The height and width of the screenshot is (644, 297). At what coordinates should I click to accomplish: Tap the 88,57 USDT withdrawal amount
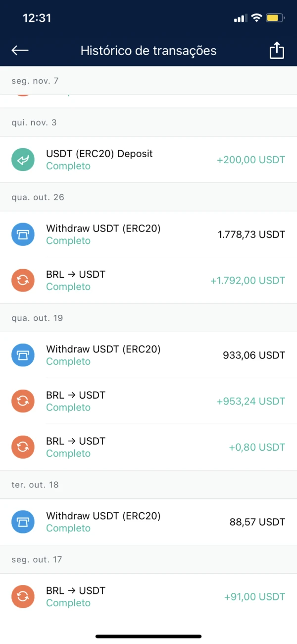[x=257, y=522]
